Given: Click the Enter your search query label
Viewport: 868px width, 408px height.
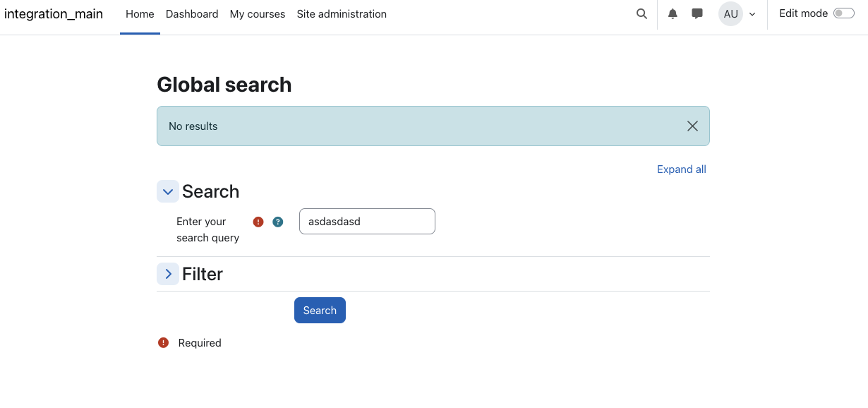Looking at the screenshot, I should click(208, 229).
